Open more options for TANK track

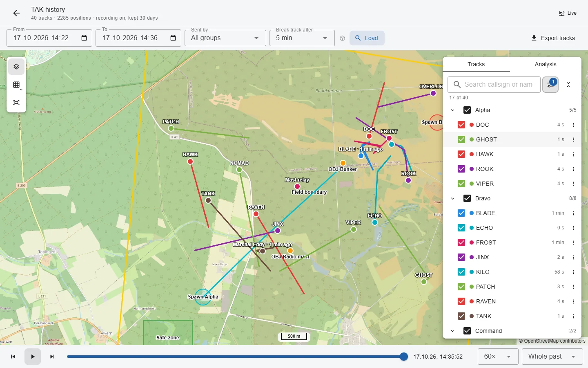click(x=573, y=316)
